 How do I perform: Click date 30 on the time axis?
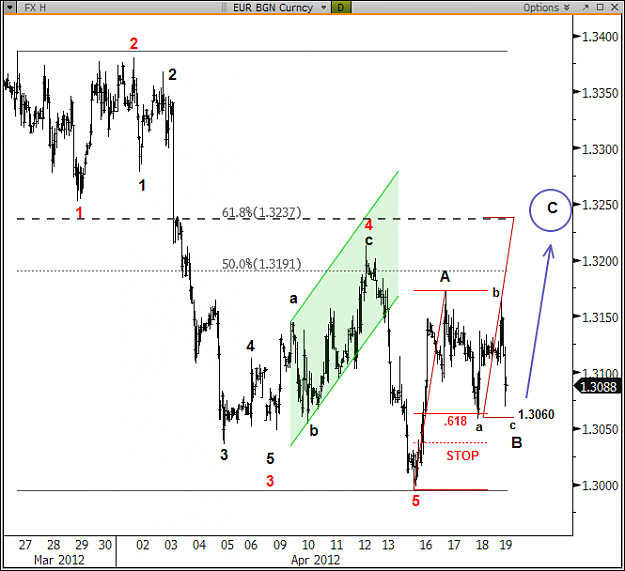[105, 545]
